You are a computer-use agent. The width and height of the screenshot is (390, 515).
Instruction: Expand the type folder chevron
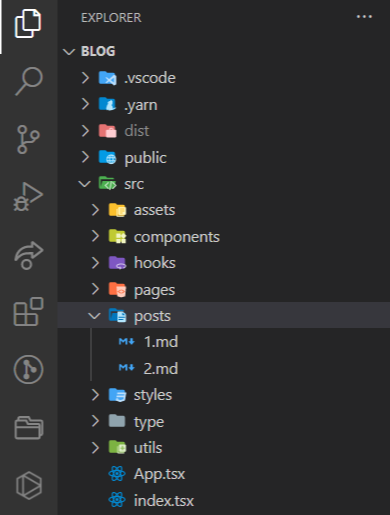95,421
